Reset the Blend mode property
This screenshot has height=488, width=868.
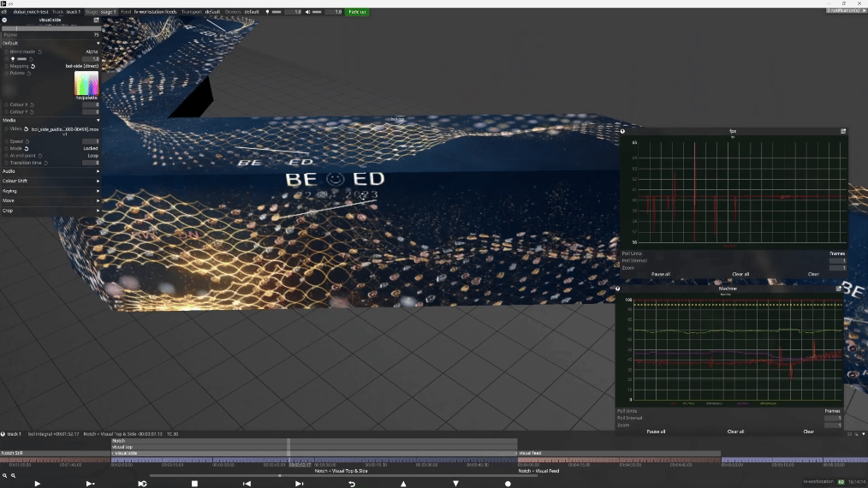click(x=40, y=51)
